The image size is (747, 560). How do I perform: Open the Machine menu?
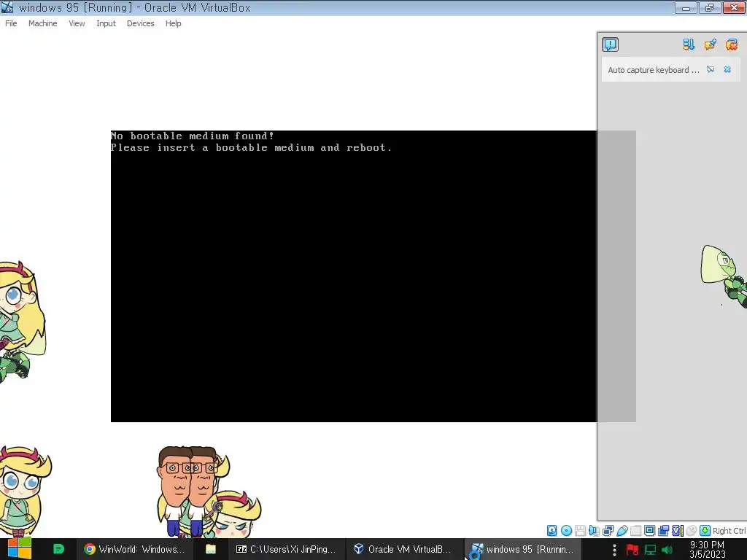pos(42,23)
